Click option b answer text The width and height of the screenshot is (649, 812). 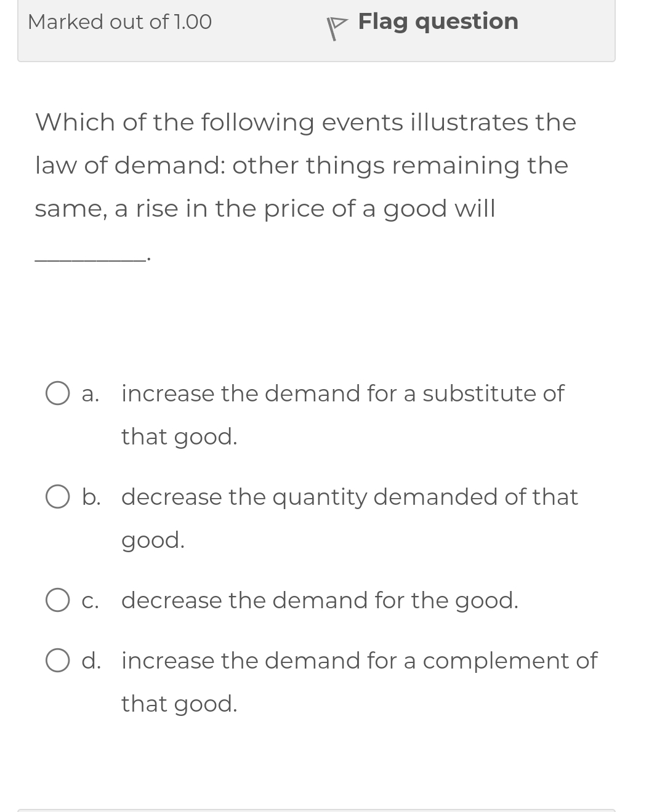[349, 497]
